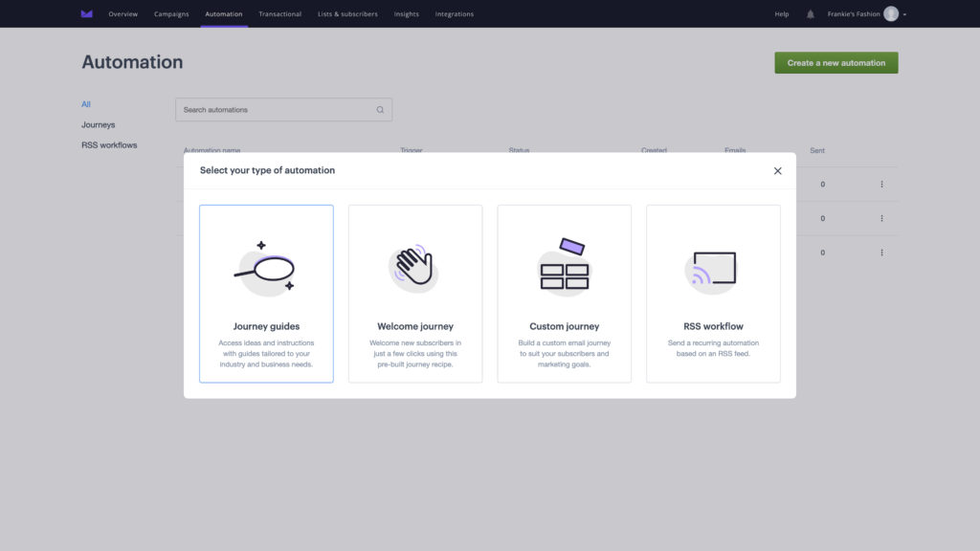Navigate to Insights
980x551 pixels.
(x=406, y=13)
